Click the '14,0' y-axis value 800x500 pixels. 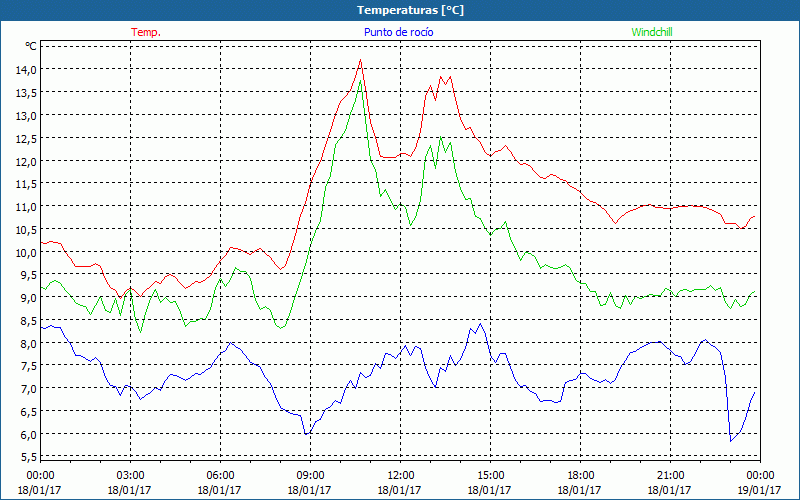(26, 70)
